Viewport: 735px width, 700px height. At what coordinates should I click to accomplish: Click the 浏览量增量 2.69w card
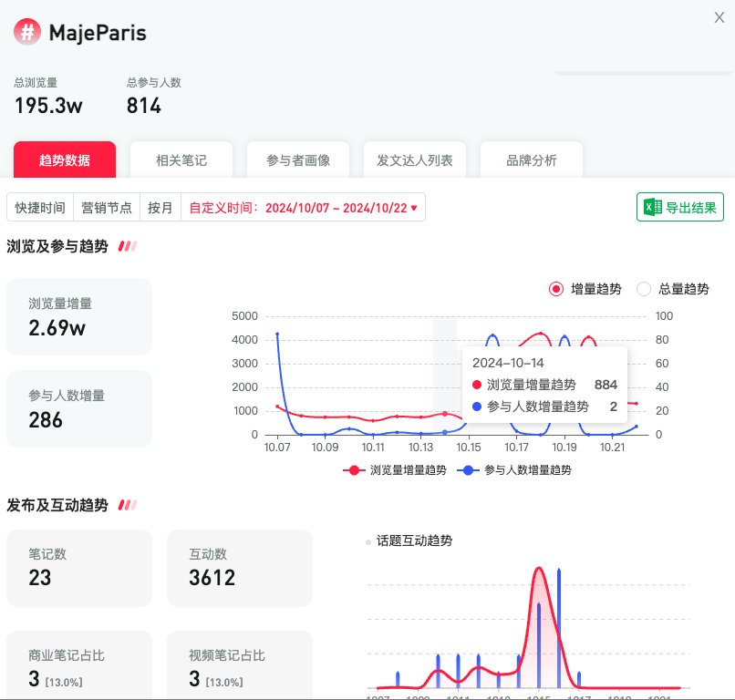pos(79,316)
